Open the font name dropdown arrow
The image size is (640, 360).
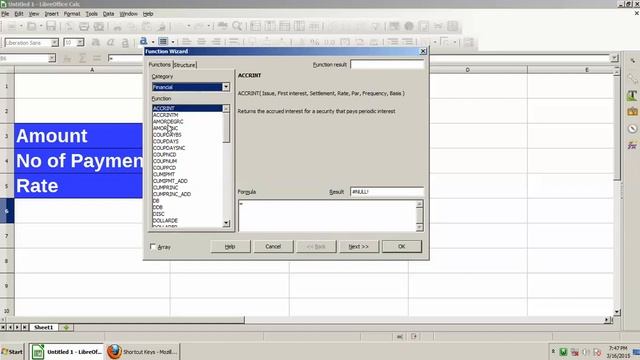pyautogui.click(x=54, y=42)
